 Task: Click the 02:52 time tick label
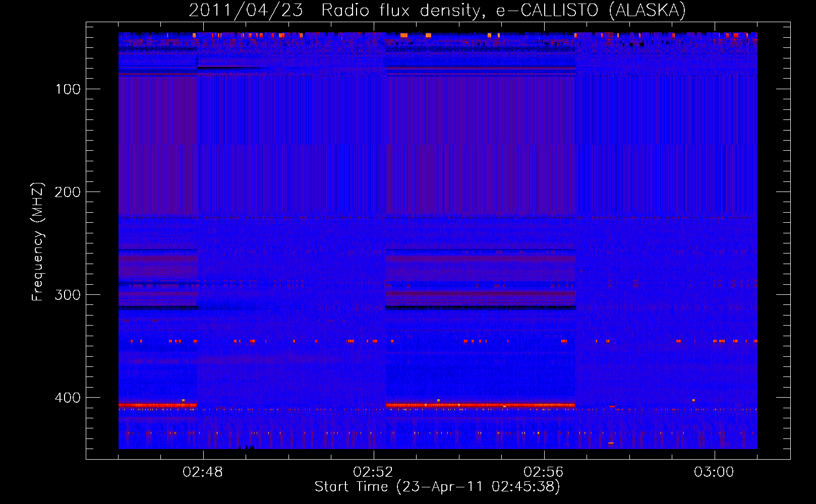click(373, 472)
